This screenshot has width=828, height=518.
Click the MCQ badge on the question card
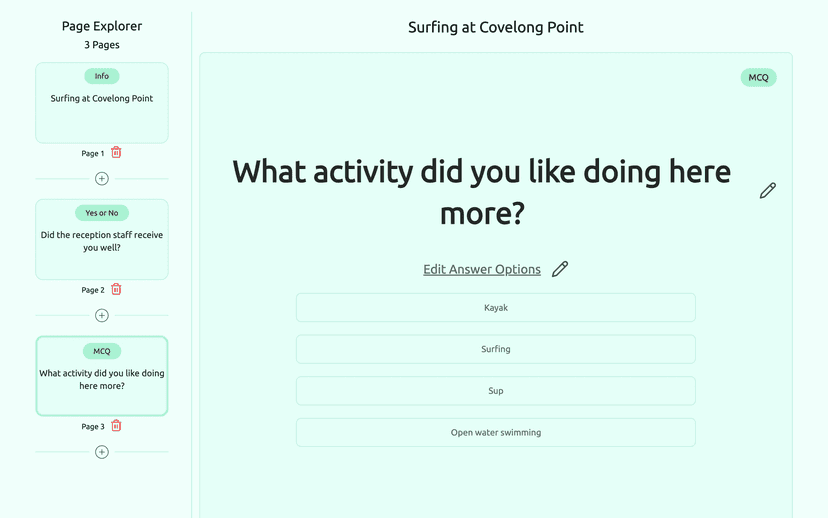[x=758, y=78]
